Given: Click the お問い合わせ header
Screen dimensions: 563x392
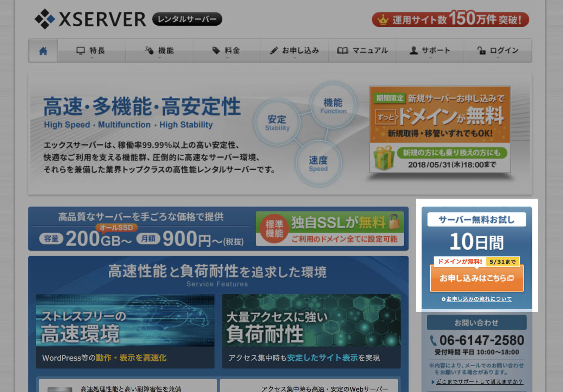Looking at the screenshot, I should coord(476,322).
